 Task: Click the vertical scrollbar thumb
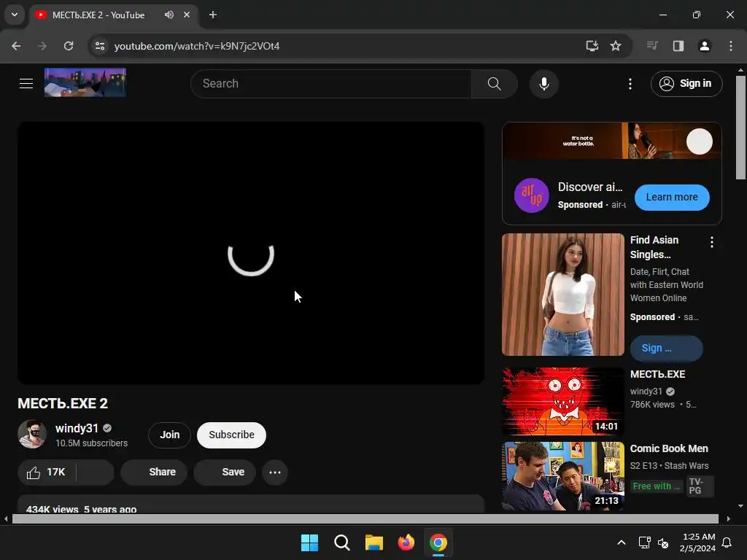coord(740,127)
